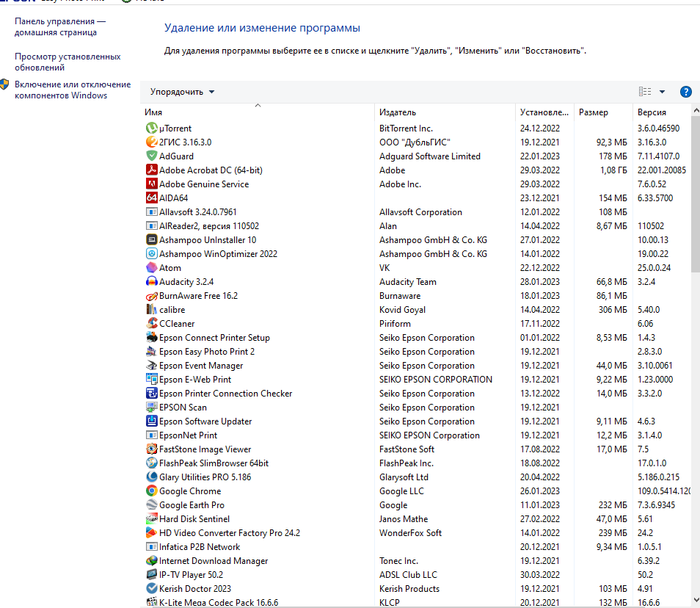700x608 pixels.
Task: Click the Google Earth Pro icon
Action: pyautogui.click(x=152, y=504)
